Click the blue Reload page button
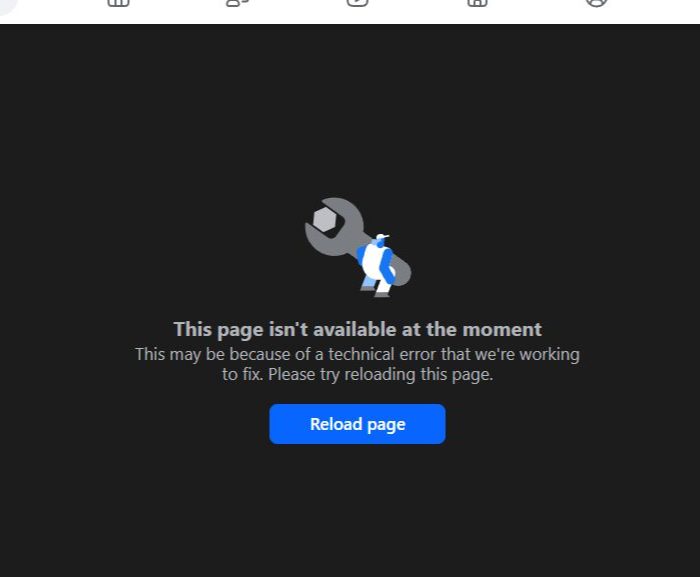 coord(357,424)
